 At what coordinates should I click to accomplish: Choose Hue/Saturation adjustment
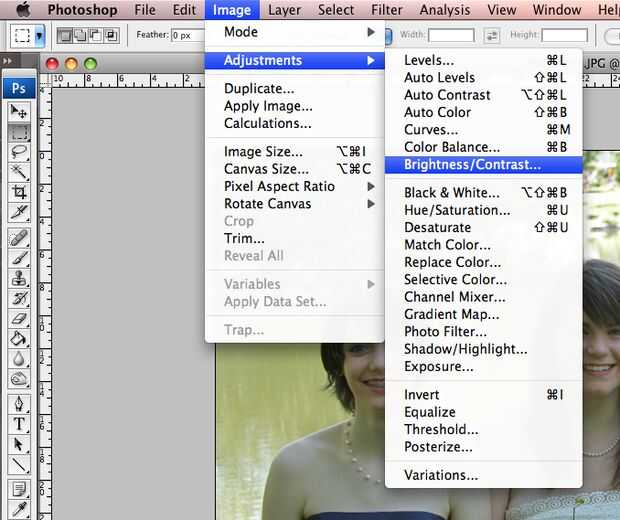coord(484,210)
